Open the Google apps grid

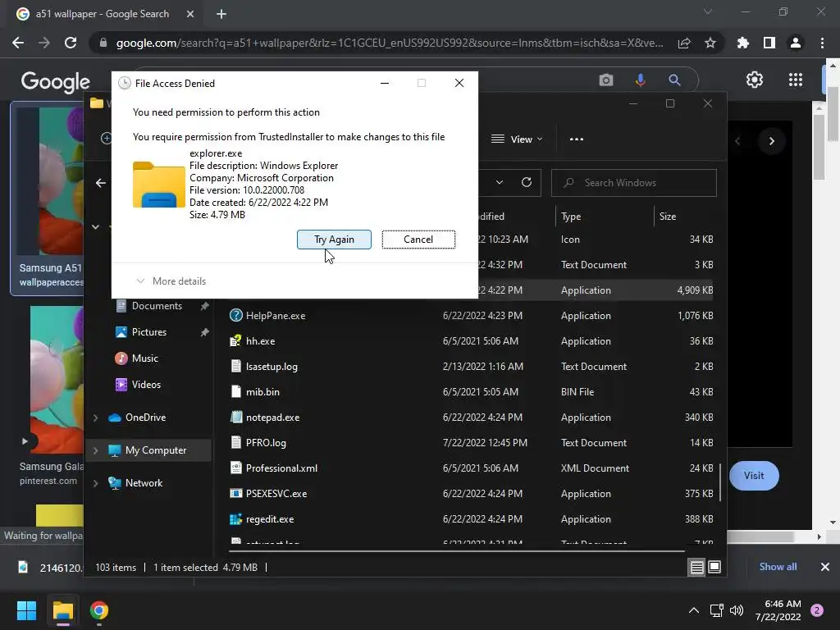coord(796,80)
